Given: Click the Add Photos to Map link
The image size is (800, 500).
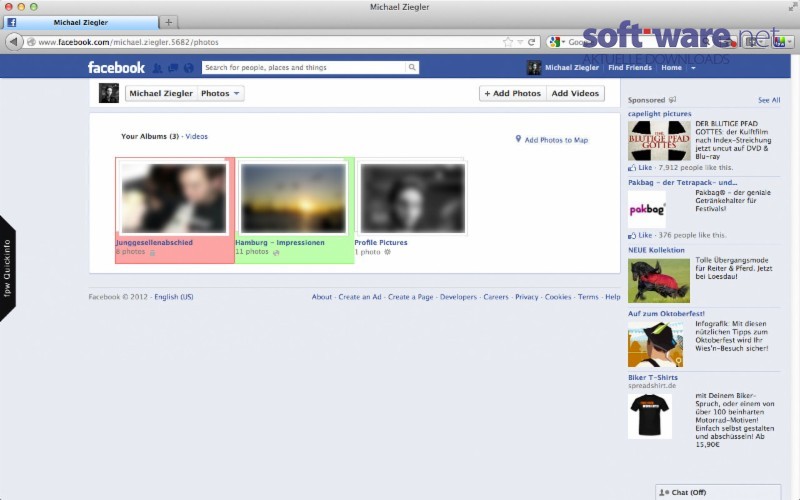Looking at the screenshot, I should (556, 140).
